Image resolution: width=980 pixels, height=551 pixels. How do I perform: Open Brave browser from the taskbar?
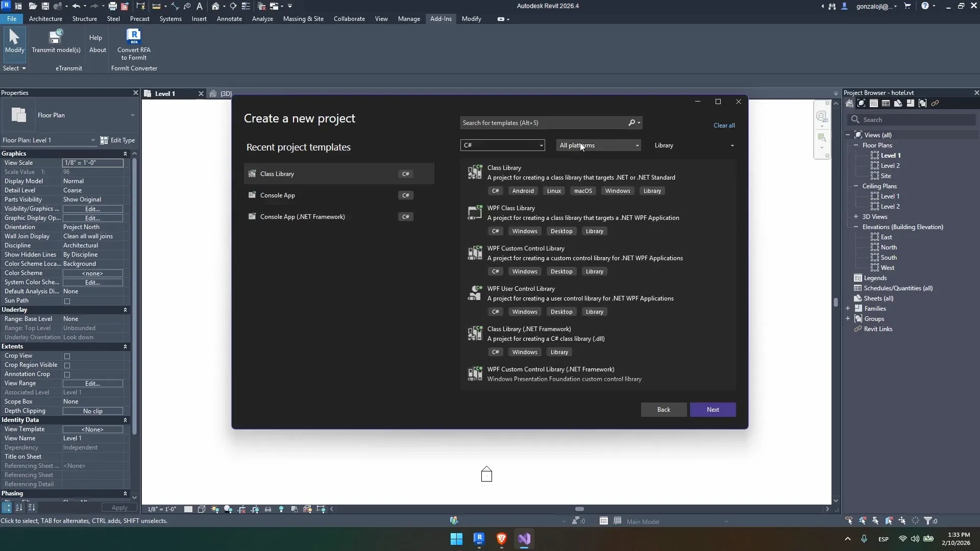click(x=501, y=539)
